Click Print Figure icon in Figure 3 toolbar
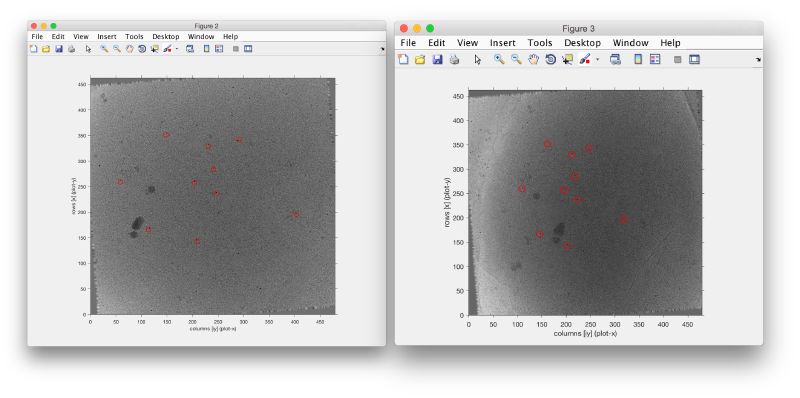This screenshot has height=398, width=800. point(454,59)
